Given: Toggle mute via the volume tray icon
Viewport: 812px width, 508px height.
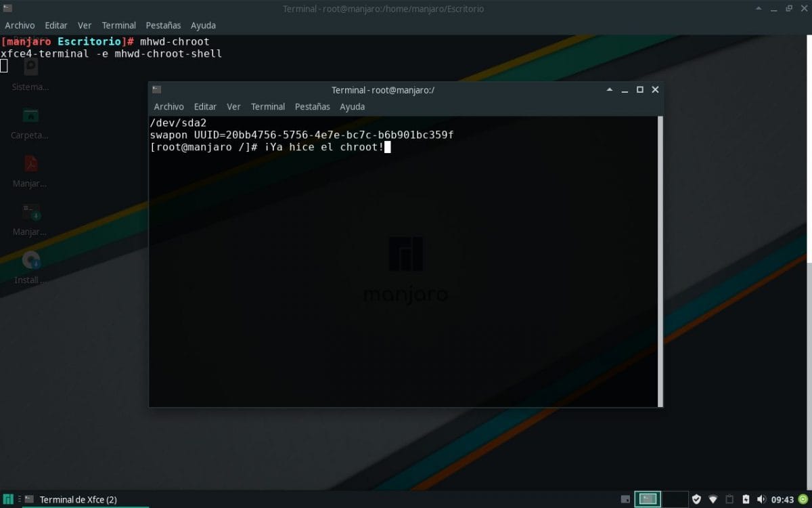Looking at the screenshot, I should (x=762, y=499).
